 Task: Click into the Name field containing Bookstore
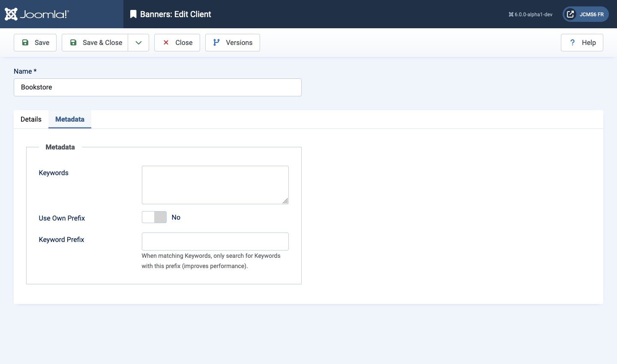click(x=158, y=87)
